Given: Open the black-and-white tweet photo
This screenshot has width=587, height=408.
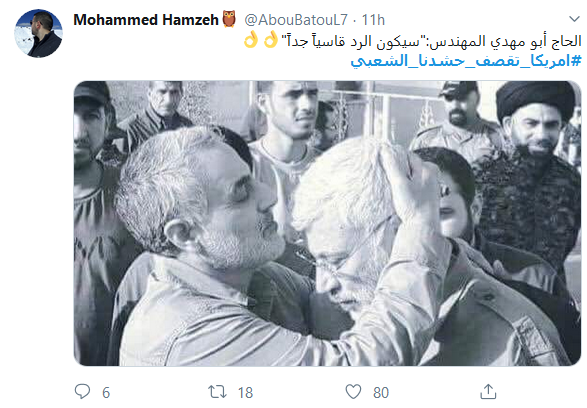Looking at the screenshot, I should (327, 223).
